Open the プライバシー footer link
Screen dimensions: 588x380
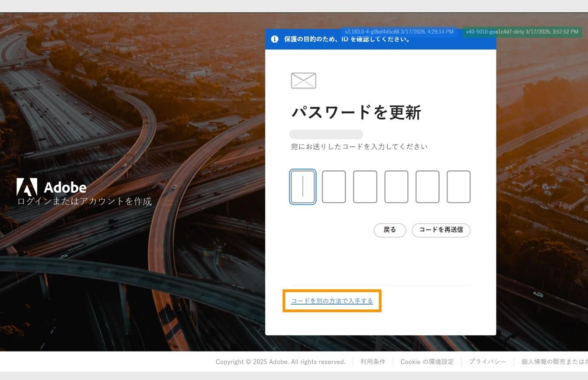click(487, 362)
